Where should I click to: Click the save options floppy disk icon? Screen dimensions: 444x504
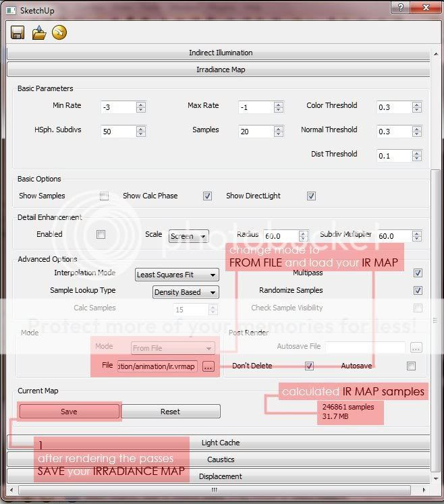click(18, 32)
